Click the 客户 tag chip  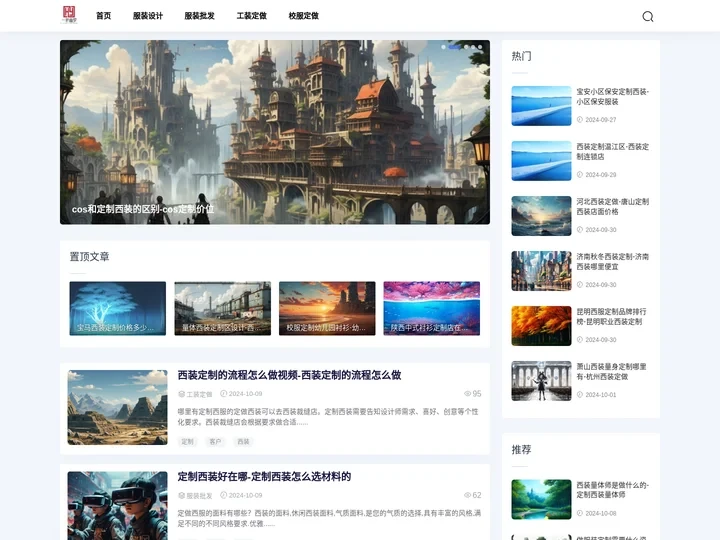coord(215,442)
